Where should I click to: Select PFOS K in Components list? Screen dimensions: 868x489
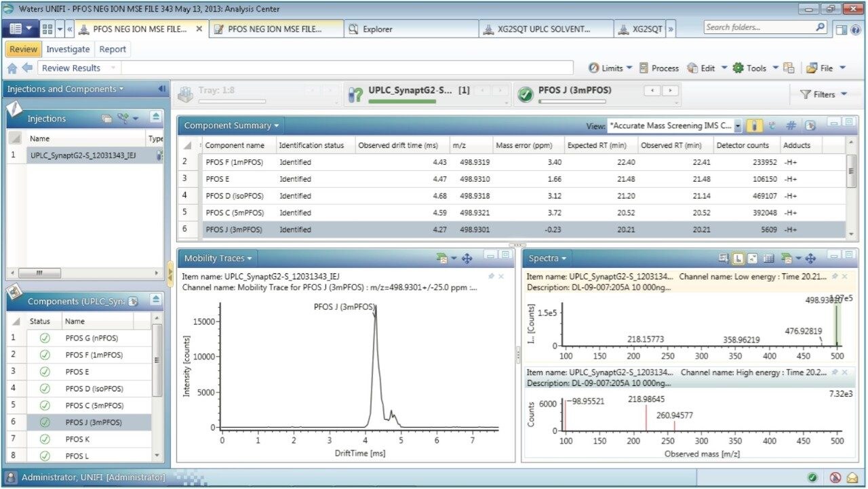point(77,439)
